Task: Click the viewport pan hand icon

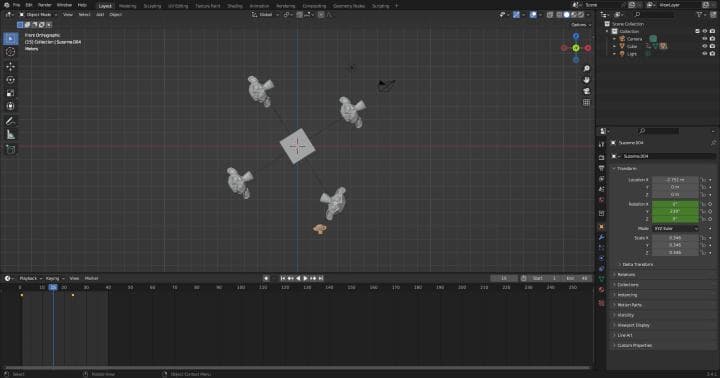Action: click(x=586, y=80)
